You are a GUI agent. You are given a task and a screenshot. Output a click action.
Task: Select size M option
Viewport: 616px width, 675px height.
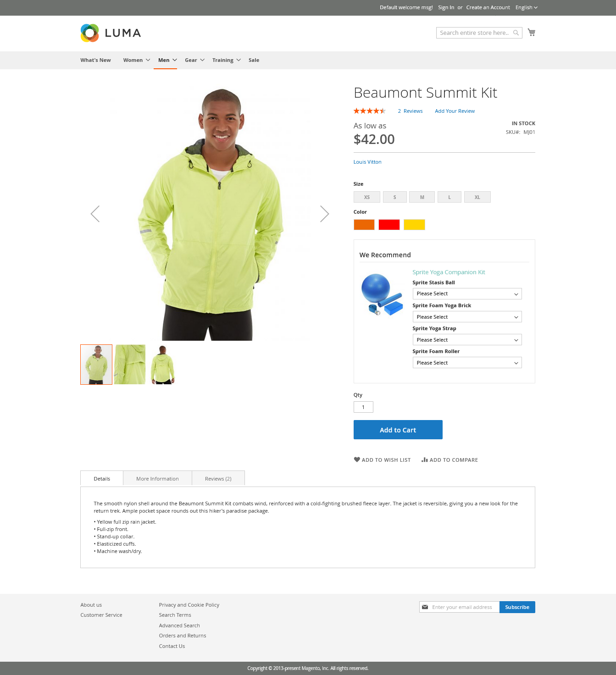pyautogui.click(x=422, y=197)
